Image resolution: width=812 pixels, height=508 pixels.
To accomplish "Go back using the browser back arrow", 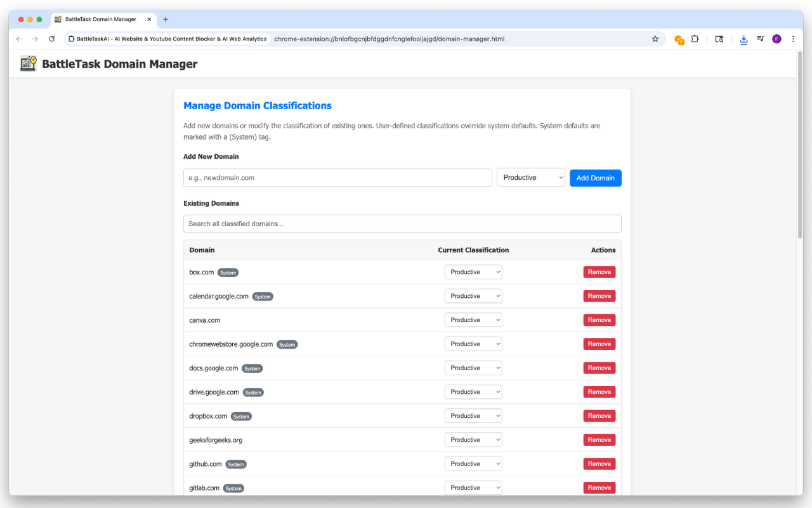I will pyautogui.click(x=19, y=39).
